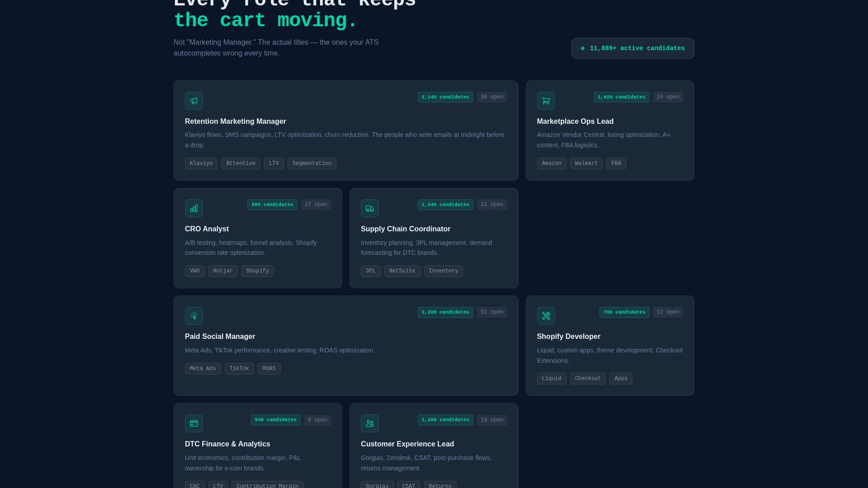Open the Customer Experience Lead role title
Screen dimensions: 868x488
[x=407, y=444]
